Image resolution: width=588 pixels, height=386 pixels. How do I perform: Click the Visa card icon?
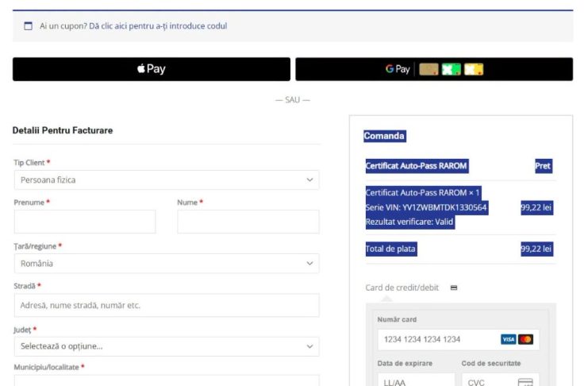click(x=508, y=339)
